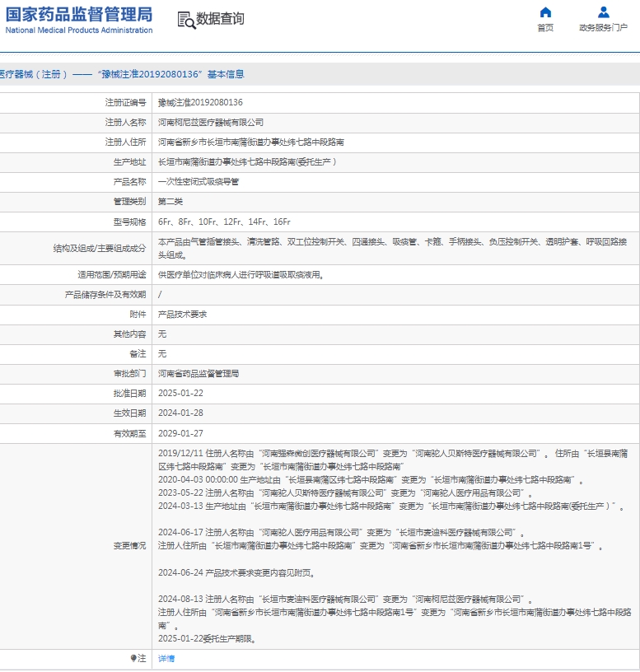Click the 2024-06-24 change record line

(236, 572)
